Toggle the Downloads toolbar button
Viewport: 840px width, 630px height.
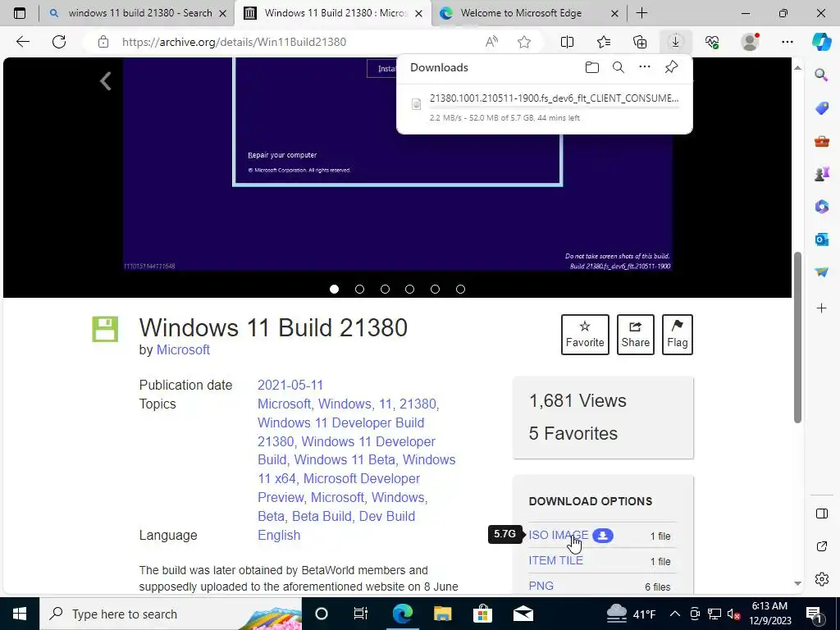pos(676,42)
